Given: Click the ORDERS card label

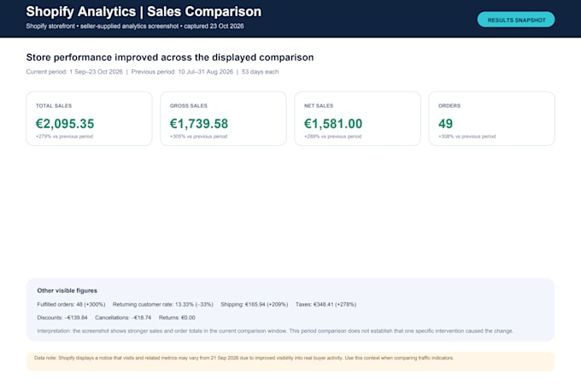Looking at the screenshot, I should pos(449,106).
